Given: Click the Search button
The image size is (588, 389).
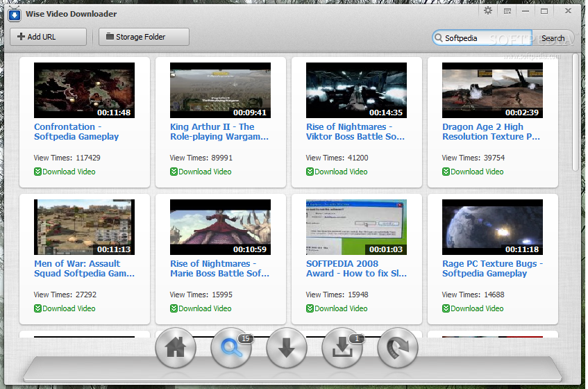Looking at the screenshot, I should tap(553, 38).
